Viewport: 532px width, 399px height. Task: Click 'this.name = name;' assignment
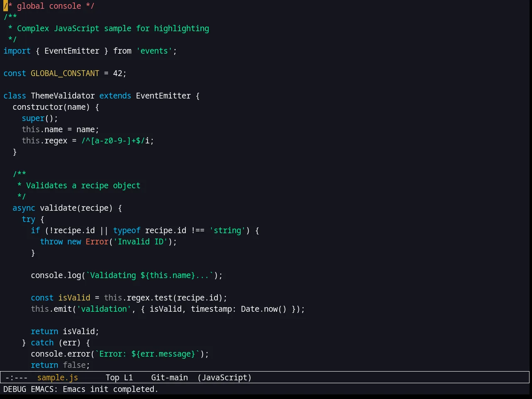[60, 129]
